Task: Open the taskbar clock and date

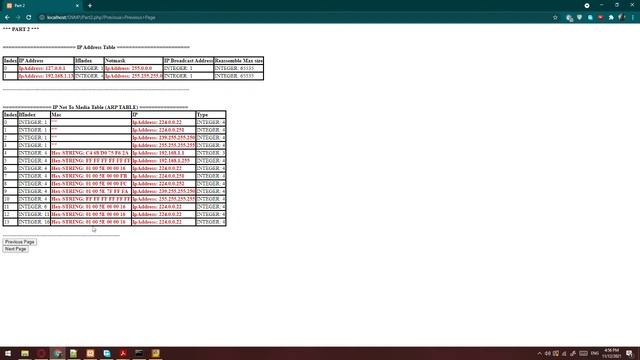Action: (x=611, y=353)
